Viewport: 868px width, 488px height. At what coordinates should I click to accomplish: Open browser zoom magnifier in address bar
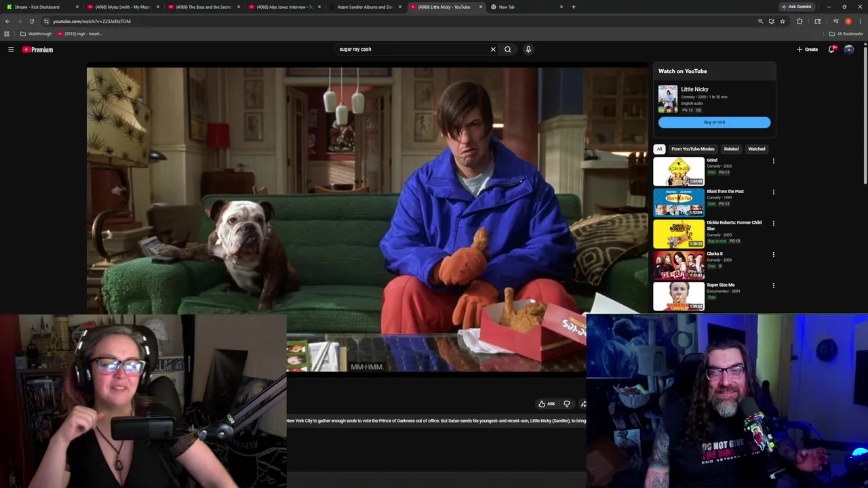pos(760,21)
